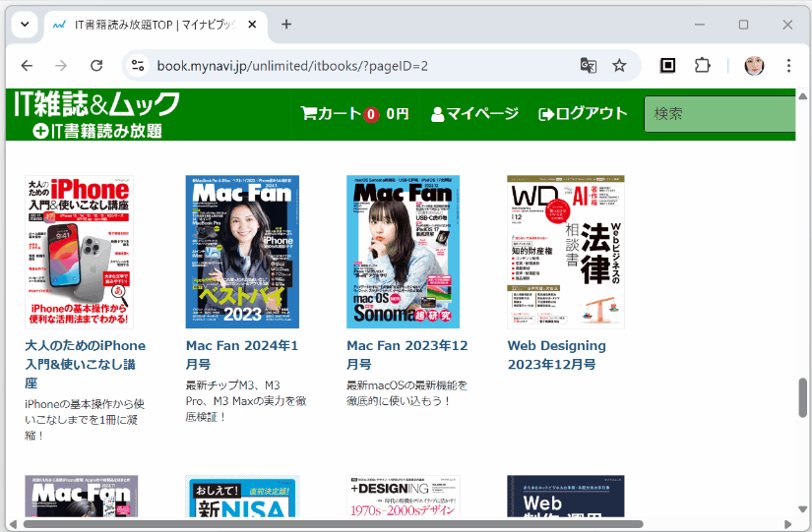Click the translate page icon
The image size is (812, 532).
tap(589, 66)
